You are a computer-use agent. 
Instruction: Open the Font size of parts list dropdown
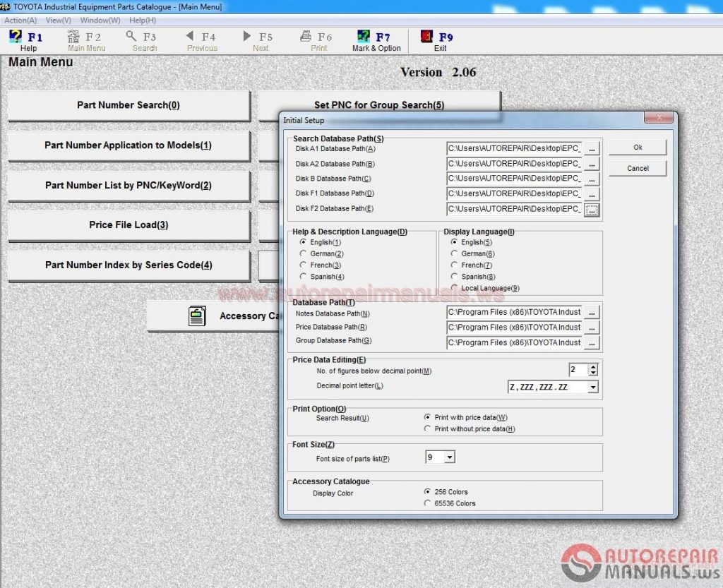pos(449,457)
